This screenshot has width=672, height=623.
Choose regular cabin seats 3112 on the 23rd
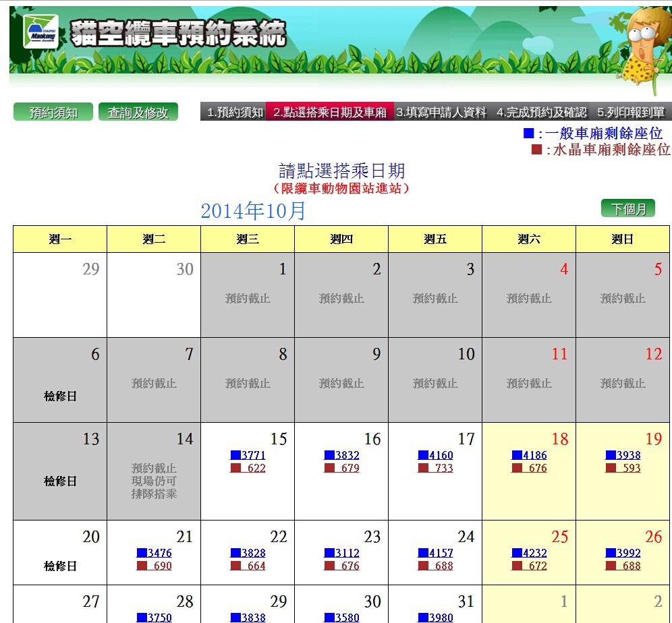(x=341, y=553)
